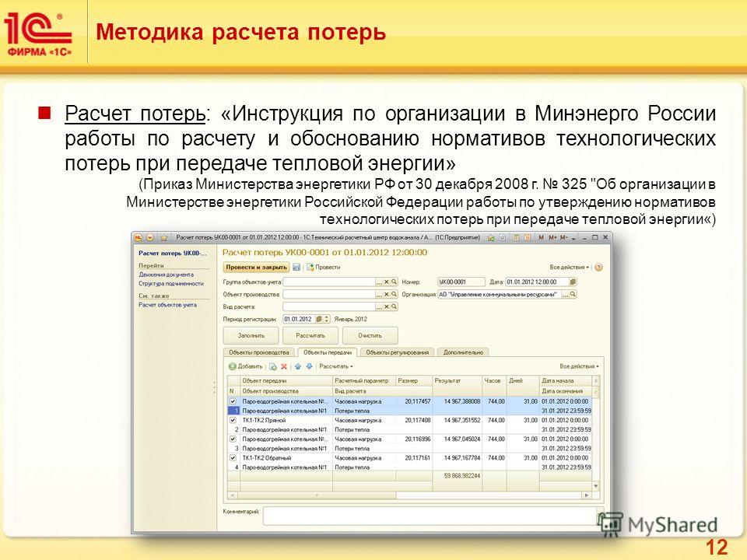
Task: Click the Результат column header
Action: pyautogui.click(x=457, y=380)
